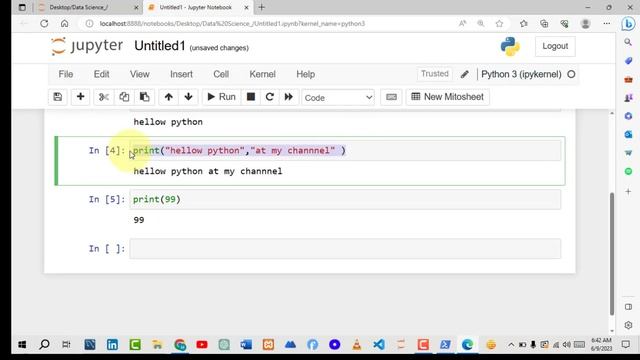Screen dimensions: 640x360
Task: Log out with the Logout button
Action: click(555, 46)
